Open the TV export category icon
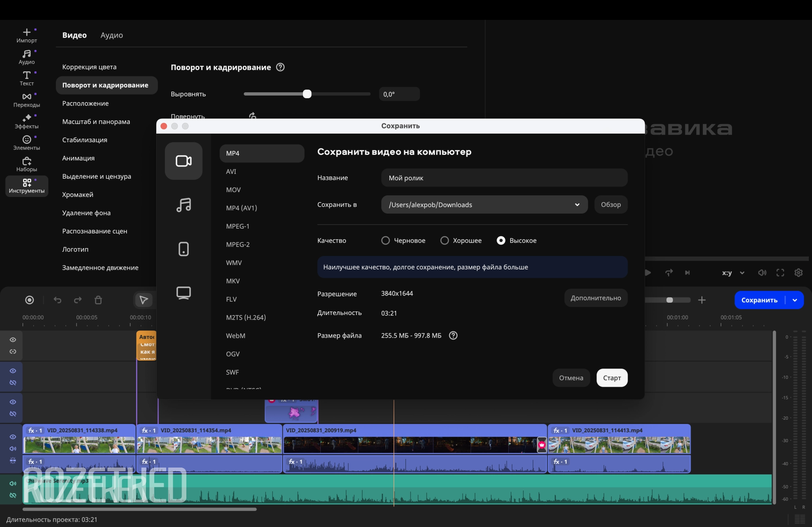812x527 pixels. click(184, 293)
